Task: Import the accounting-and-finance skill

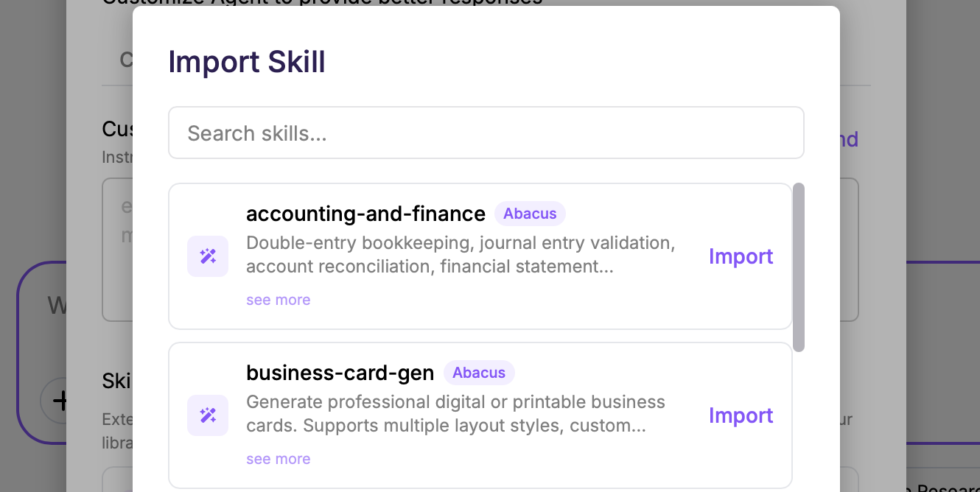Action: 741,256
